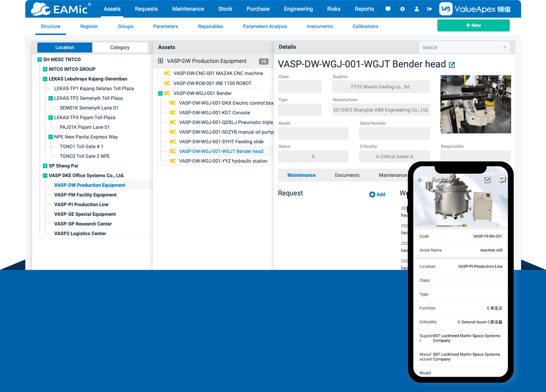
Task: Click the Bender head asset photo
Action: pos(475,104)
